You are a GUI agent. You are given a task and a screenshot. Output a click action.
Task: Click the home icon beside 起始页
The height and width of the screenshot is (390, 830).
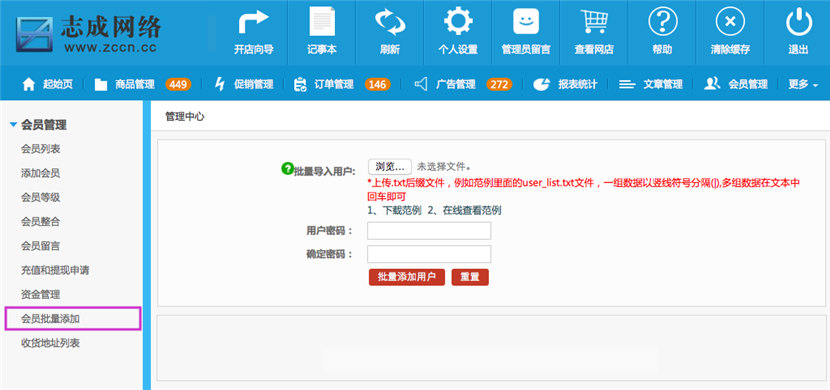tap(29, 84)
